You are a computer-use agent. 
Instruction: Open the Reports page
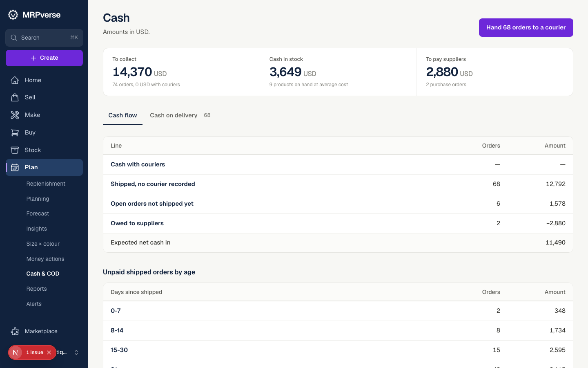36,289
